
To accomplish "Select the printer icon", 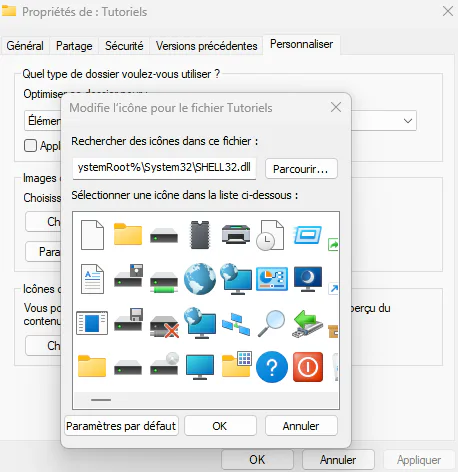I will pyautogui.click(x=236, y=234).
